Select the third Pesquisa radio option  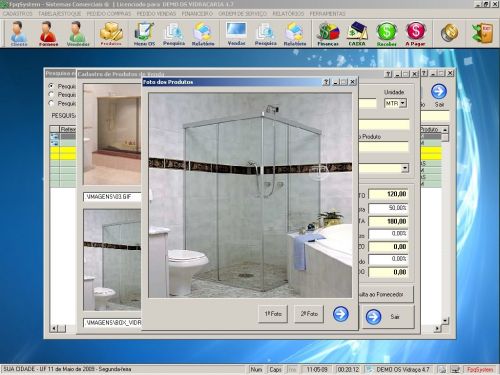point(51,103)
